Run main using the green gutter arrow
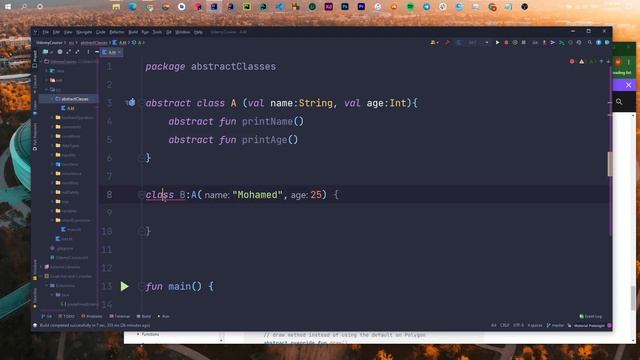This screenshot has height=360, width=640. (124, 286)
